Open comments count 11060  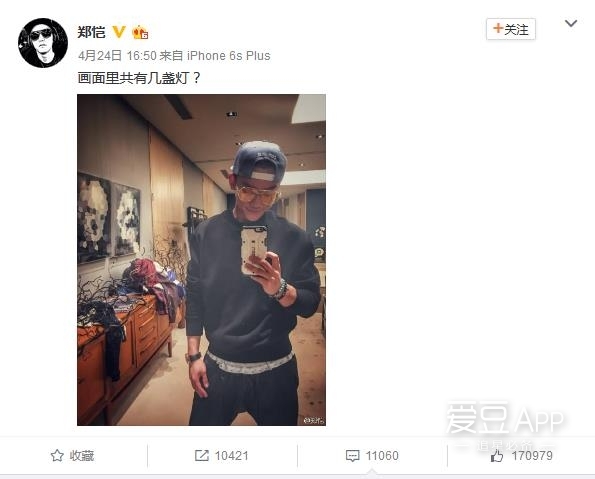[382, 456]
